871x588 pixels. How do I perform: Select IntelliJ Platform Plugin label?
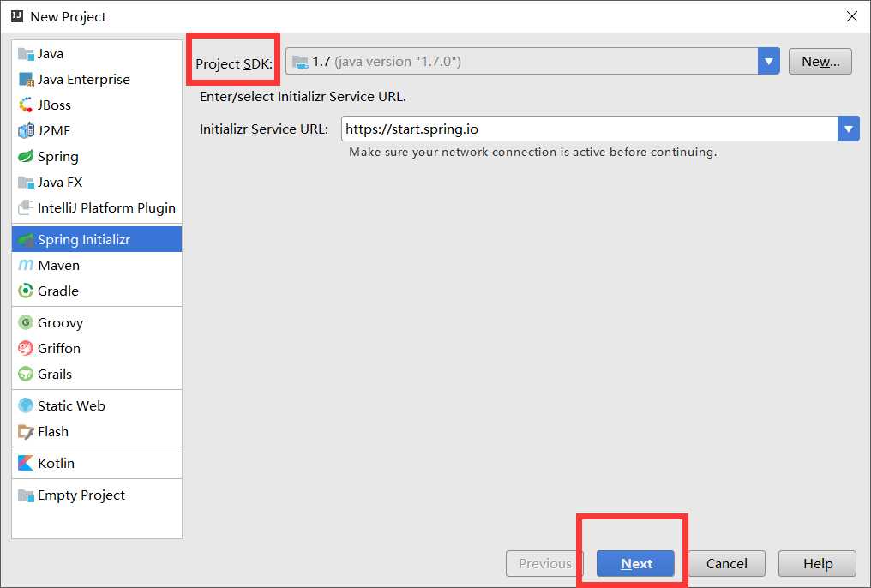click(x=106, y=208)
